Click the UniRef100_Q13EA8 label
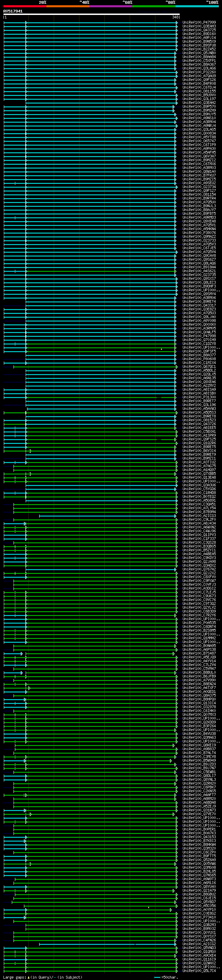Image resolution: width=222 pixels, height=980 pixels. (x=199, y=477)
